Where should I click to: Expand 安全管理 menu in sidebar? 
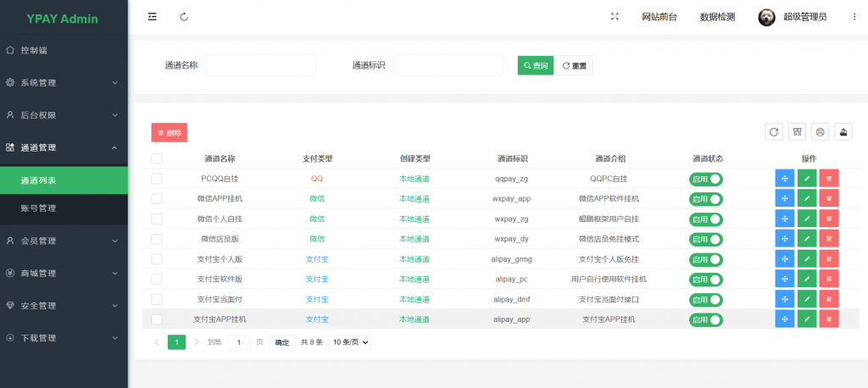64,306
